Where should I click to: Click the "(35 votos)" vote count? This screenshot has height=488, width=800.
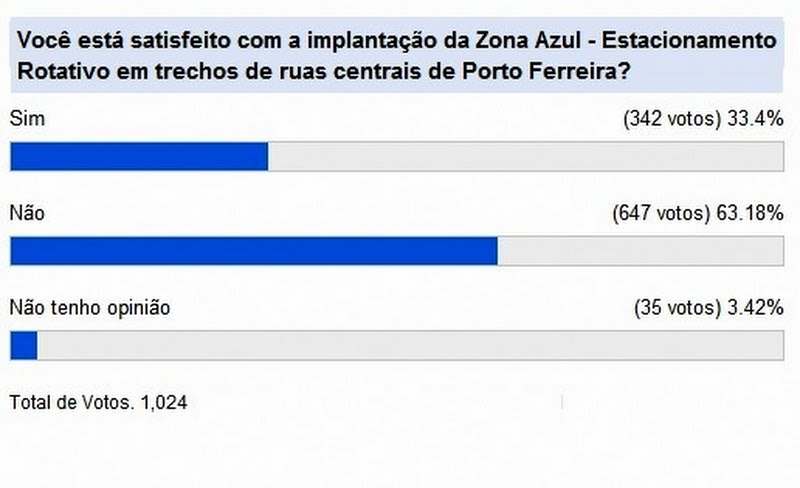677,308
